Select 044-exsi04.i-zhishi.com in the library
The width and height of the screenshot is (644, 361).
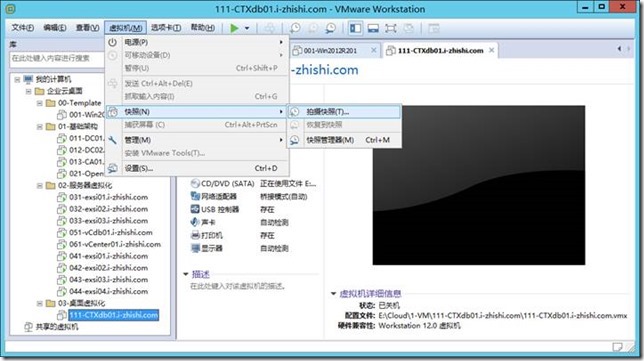[x=108, y=292]
